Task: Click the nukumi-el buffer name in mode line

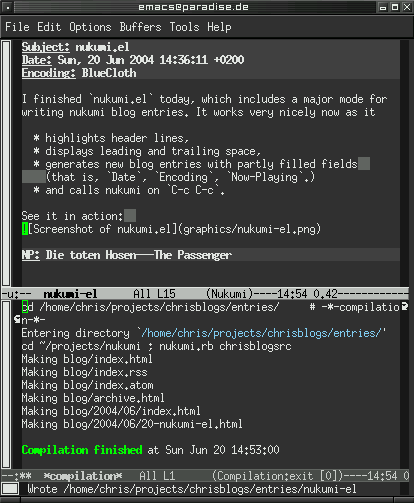Action: click(70, 294)
